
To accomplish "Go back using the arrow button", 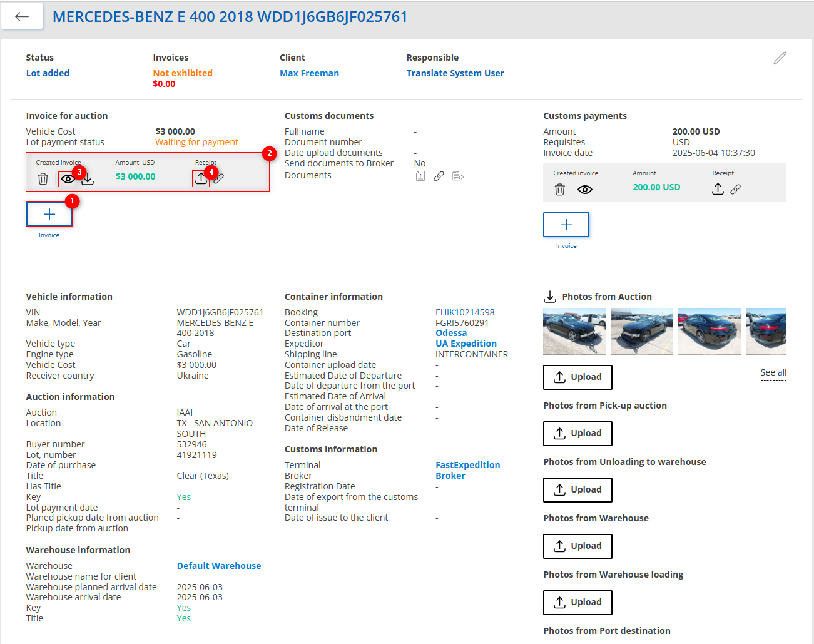I will click(22, 17).
